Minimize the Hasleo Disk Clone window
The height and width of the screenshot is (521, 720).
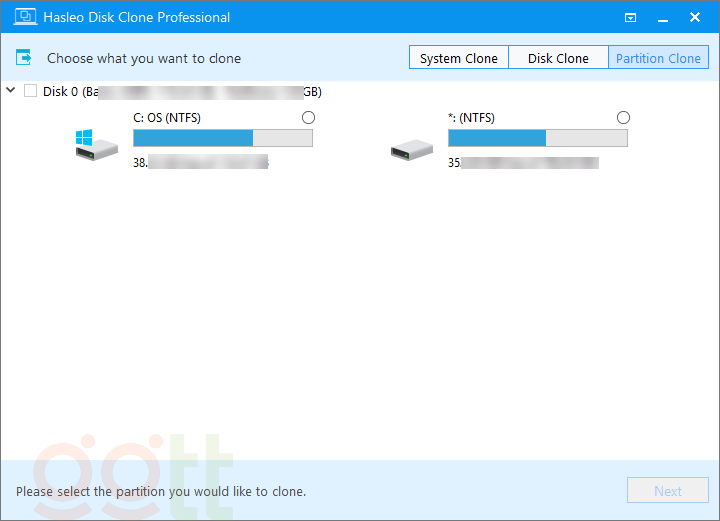click(x=662, y=17)
